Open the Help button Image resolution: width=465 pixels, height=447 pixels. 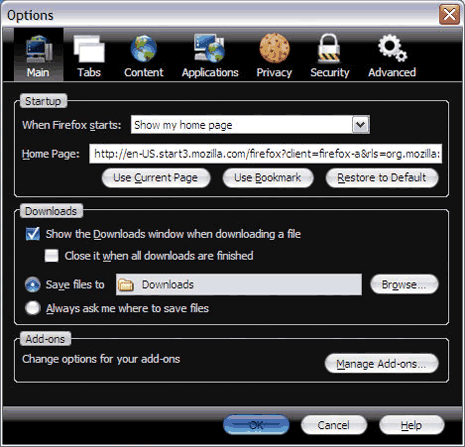(412, 425)
